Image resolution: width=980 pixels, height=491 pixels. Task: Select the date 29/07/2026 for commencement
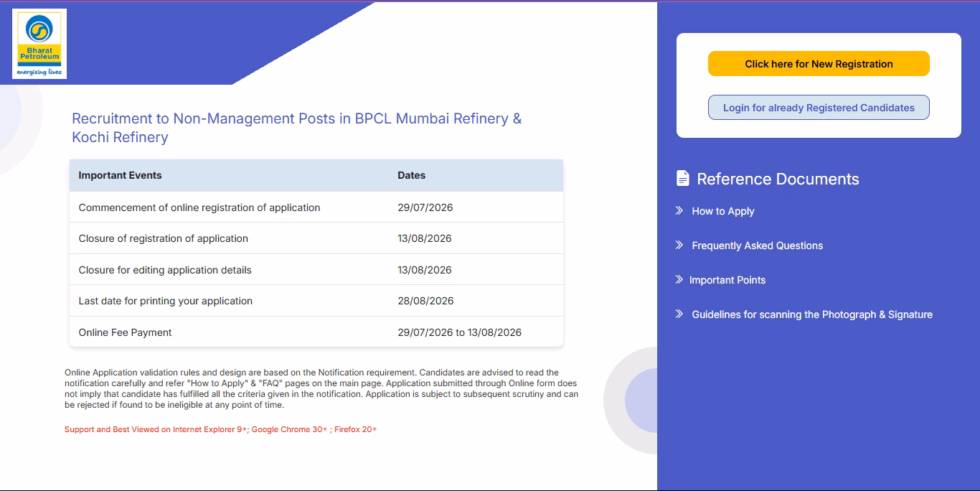click(425, 207)
